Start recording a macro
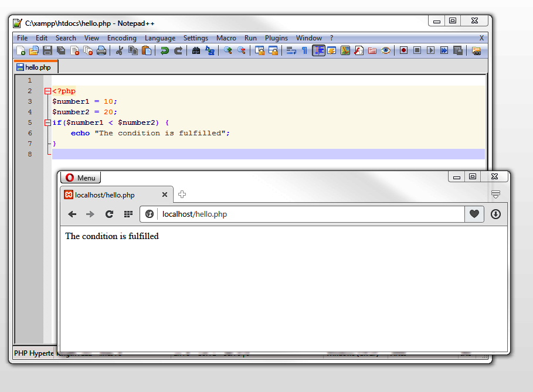This screenshot has width=533, height=392. (403, 50)
